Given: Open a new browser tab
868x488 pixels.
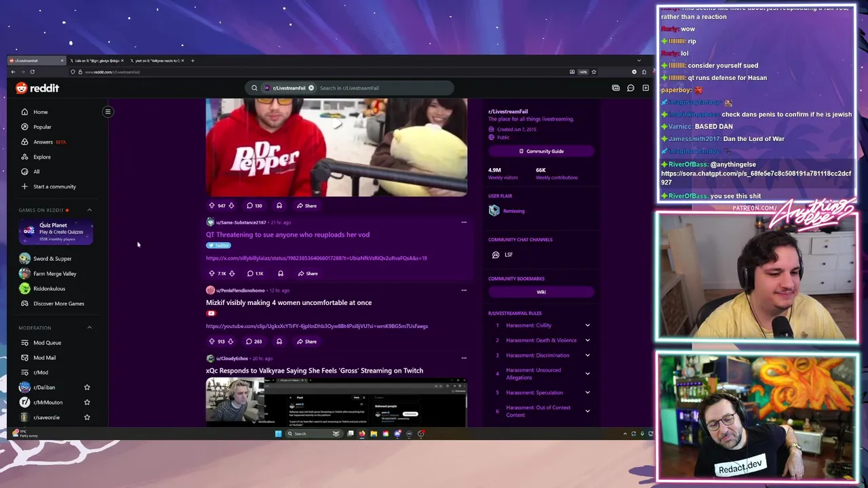Looking at the screenshot, I should 193,60.
